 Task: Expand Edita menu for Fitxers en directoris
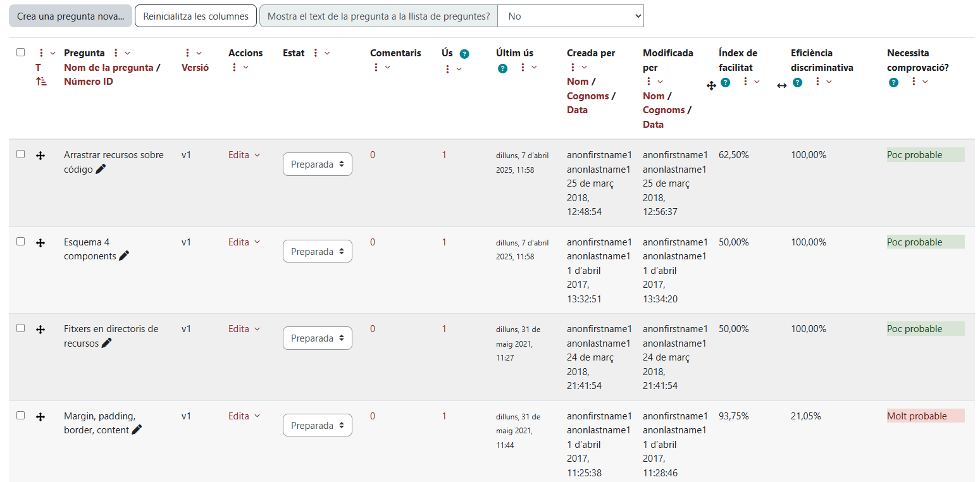coord(244,329)
